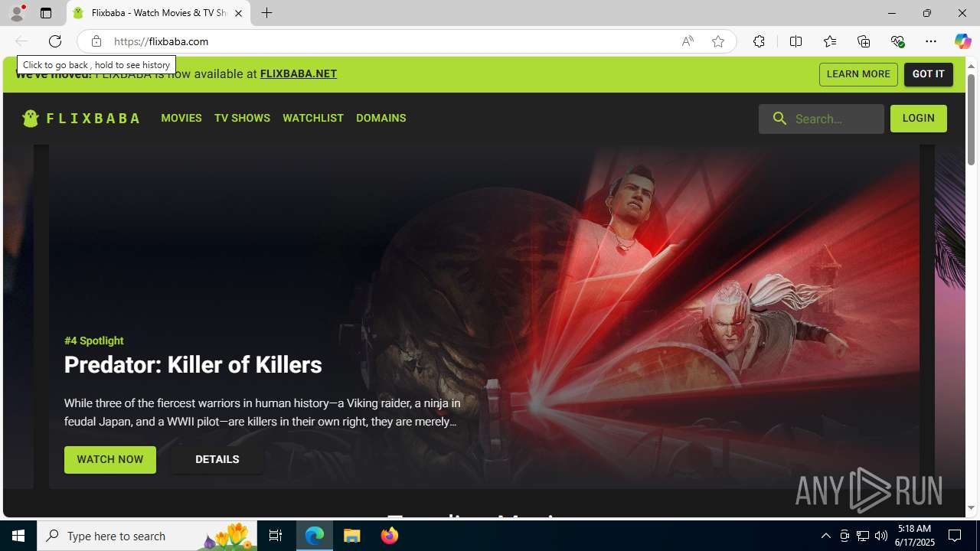Click the taskbar search box
This screenshot has width=980, height=551.
coord(147,536)
